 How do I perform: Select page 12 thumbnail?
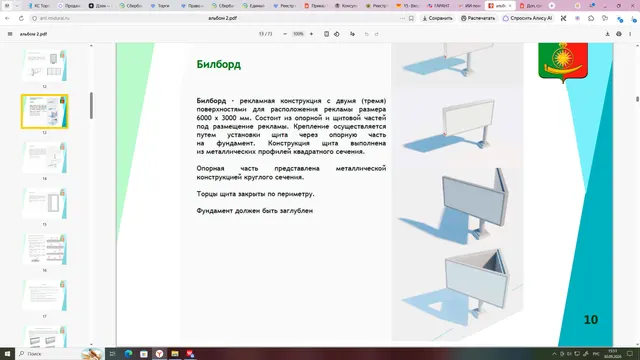point(44,66)
